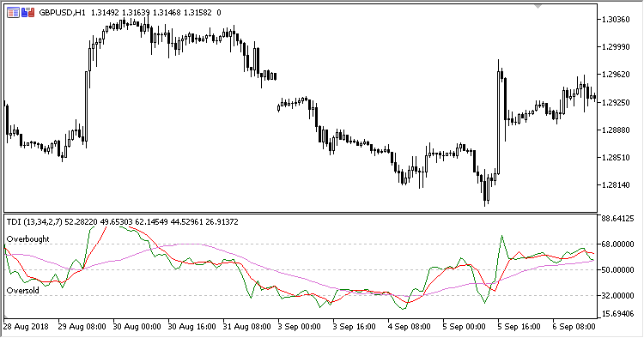Click the 1.30360 price scale value

pyautogui.click(x=616, y=19)
